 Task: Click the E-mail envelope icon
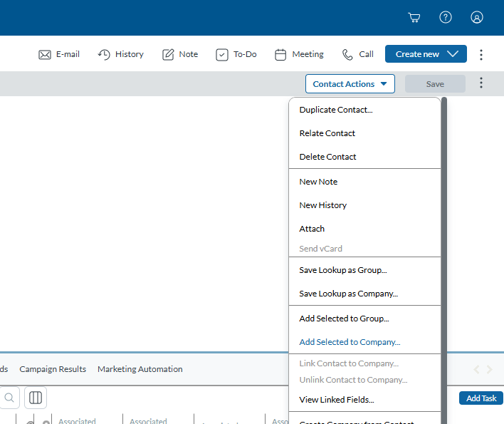[45, 54]
